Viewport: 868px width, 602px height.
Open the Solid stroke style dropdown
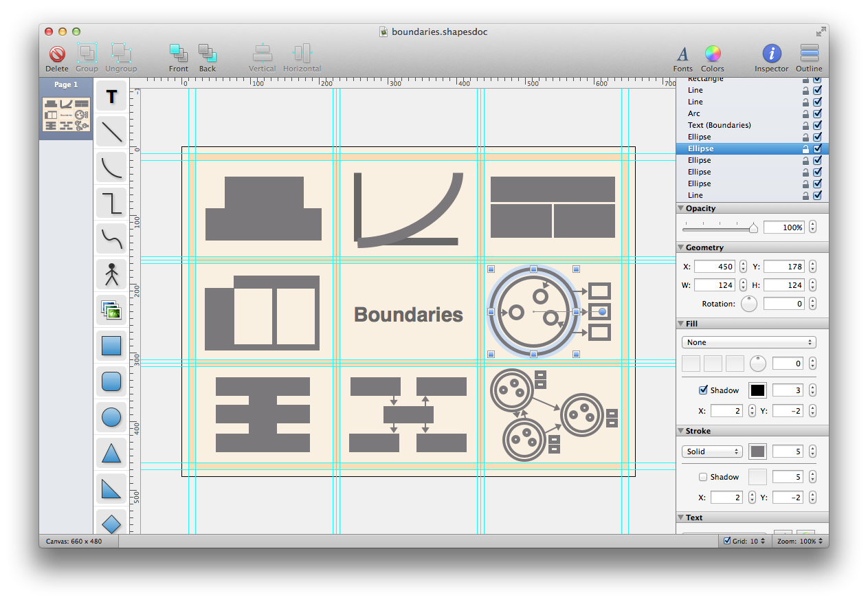(712, 452)
